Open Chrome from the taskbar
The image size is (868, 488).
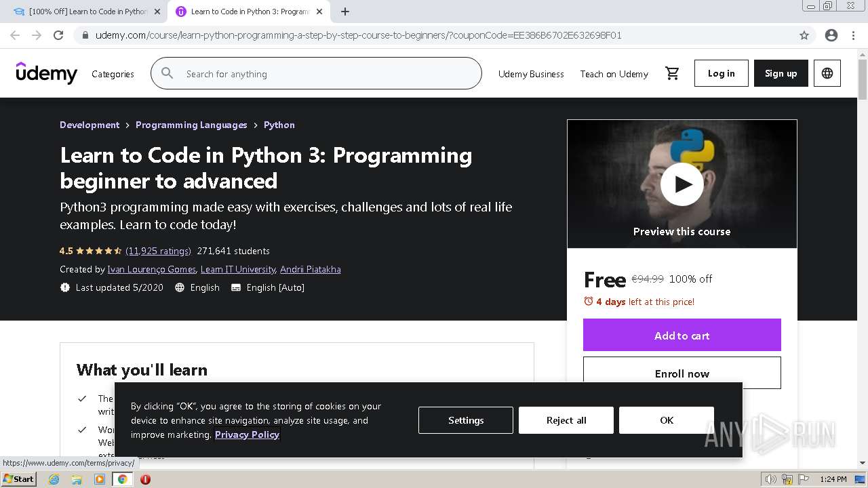tap(123, 479)
